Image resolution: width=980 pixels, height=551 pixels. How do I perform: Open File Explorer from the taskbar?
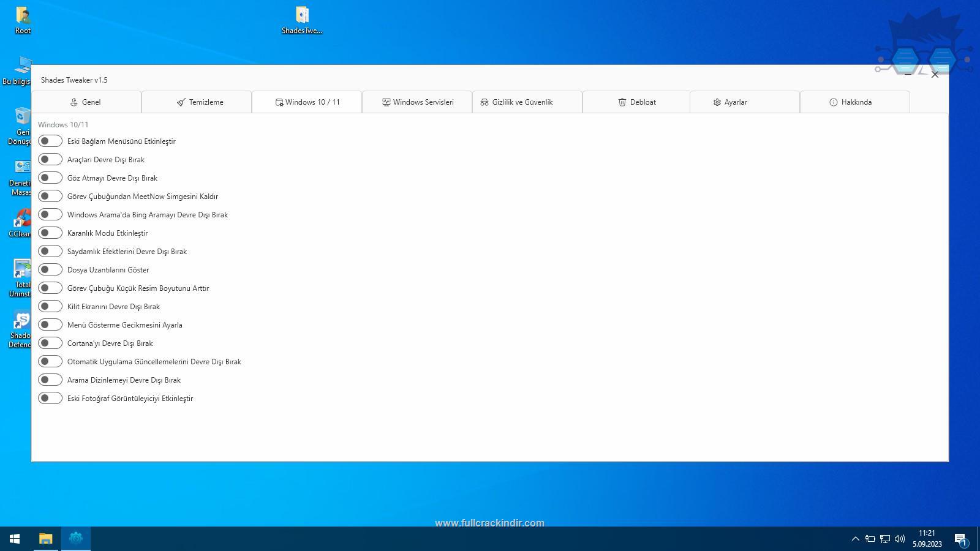[46, 539]
